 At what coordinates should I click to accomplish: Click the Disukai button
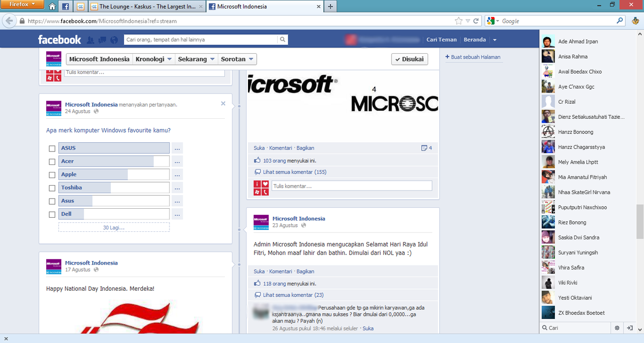(410, 59)
